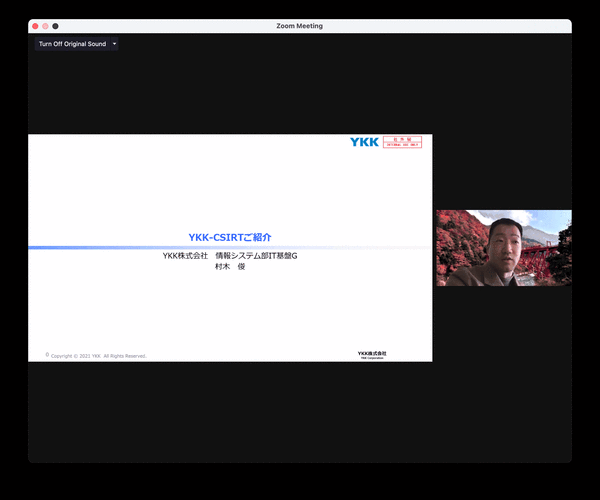Close the Zoom Meeting window
Screen dimensions: 600x500
click(x=35, y=26)
